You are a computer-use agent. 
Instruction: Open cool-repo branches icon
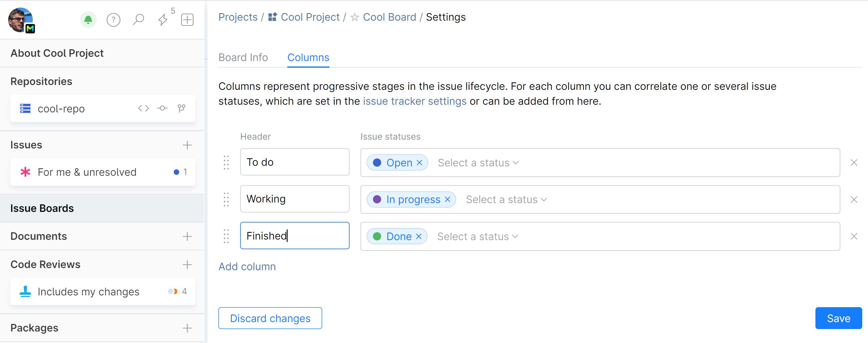coord(181,108)
